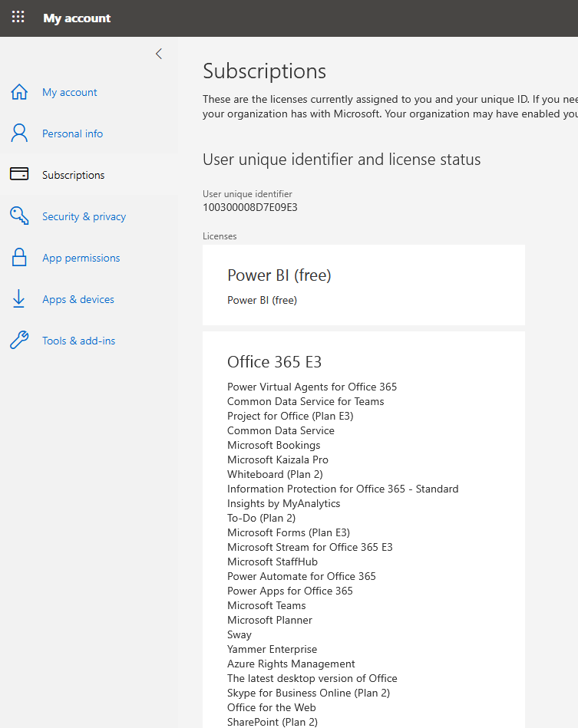Click Office for the Web entry
Image resolution: width=578 pixels, height=728 pixels.
coord(271,707)
